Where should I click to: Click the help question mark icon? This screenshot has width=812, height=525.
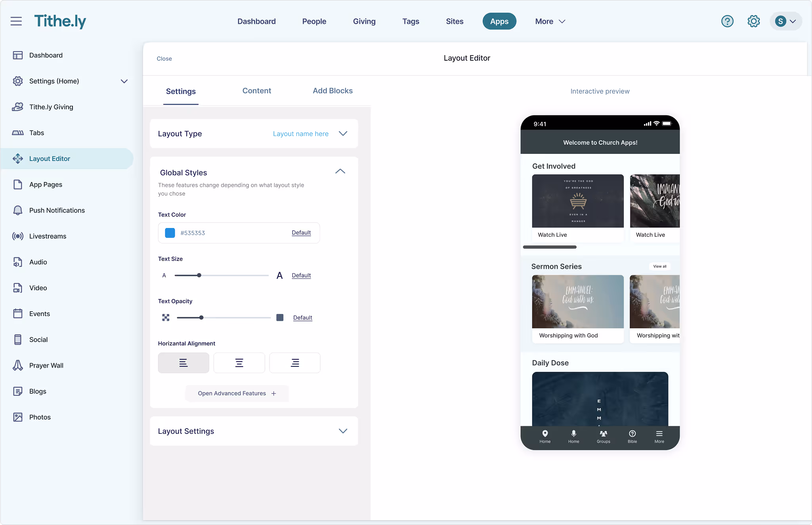(x=727, y=21)
